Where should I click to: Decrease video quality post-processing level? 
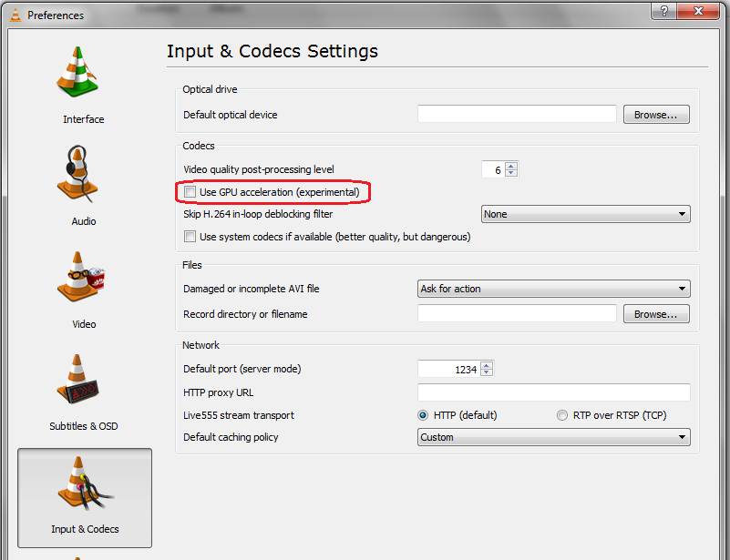click(511, 174)
